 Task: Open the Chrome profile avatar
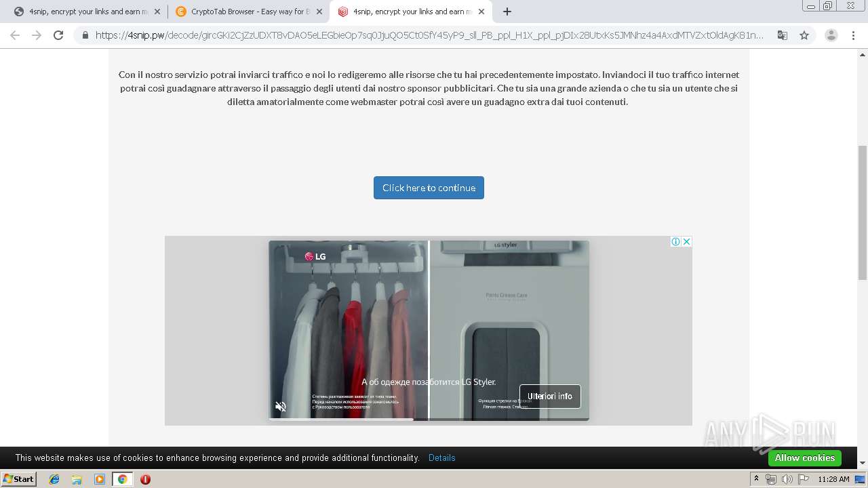click(831, 35)
